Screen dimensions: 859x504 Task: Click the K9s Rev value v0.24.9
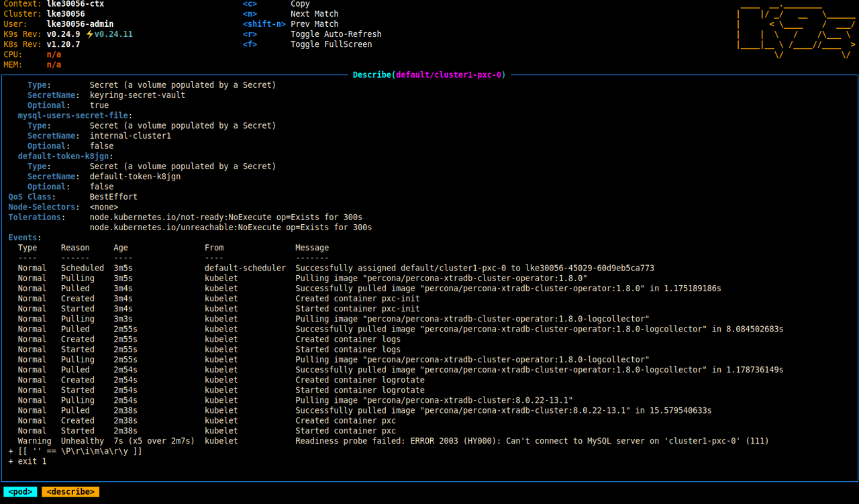tap(63, 34)
